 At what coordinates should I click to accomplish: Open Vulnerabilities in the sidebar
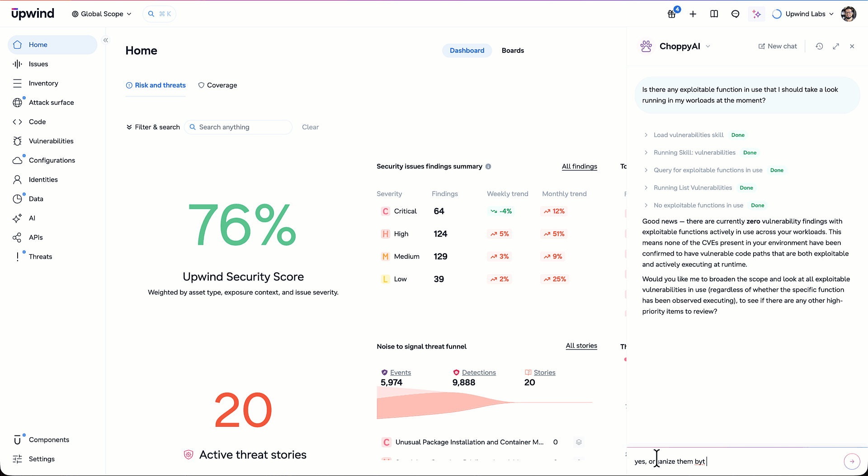pyautogui.click(x=51, y=141)
